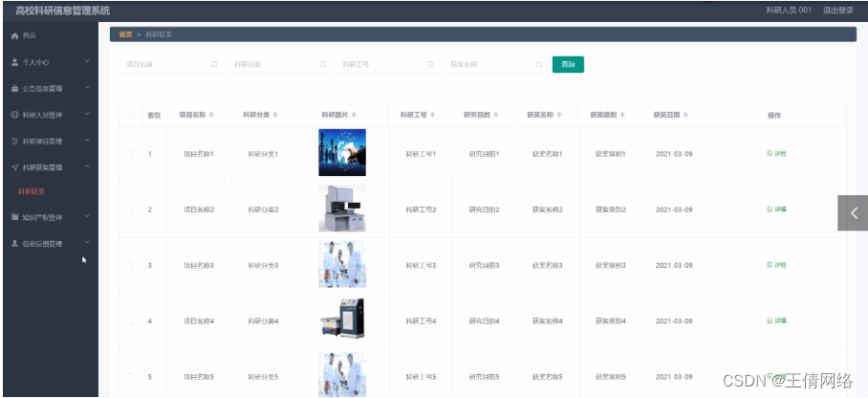Click cell 研究目的4
Viewport: 868px width, 398px height.
tap(485, 321)
